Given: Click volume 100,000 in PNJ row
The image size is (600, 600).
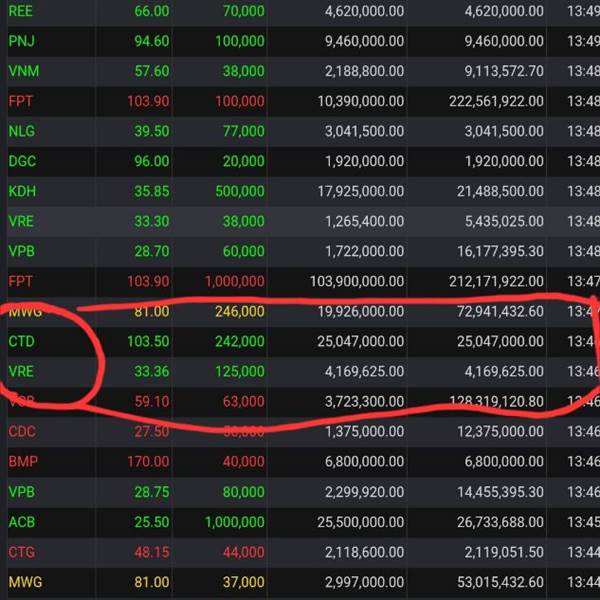Looking at the screenshot, I should 240,41.
